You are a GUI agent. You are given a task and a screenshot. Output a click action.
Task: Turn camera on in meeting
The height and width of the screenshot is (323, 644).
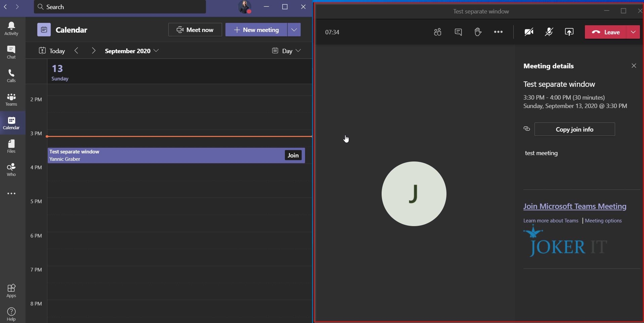point(529,32)
